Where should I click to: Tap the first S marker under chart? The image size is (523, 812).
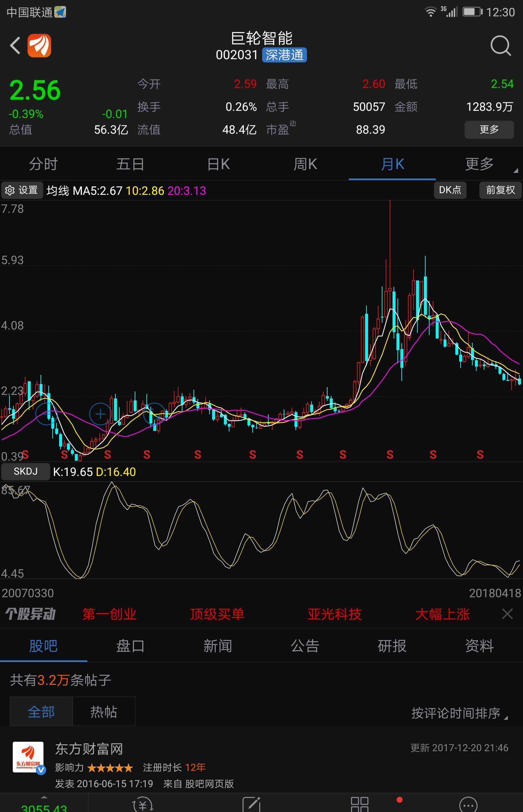point(25,454)
